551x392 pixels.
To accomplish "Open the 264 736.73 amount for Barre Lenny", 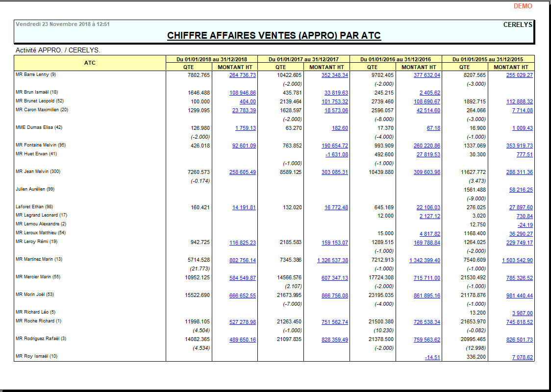I will click(x=242, y=75).
